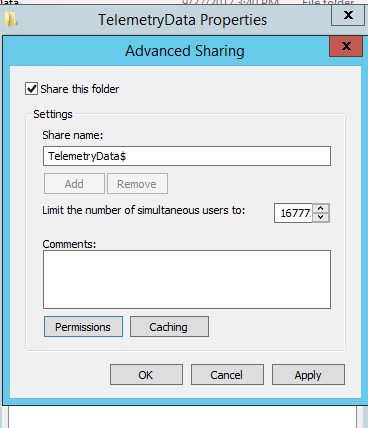Click the TelemetryData Properties title bar
368x428 pixels.
183,20
